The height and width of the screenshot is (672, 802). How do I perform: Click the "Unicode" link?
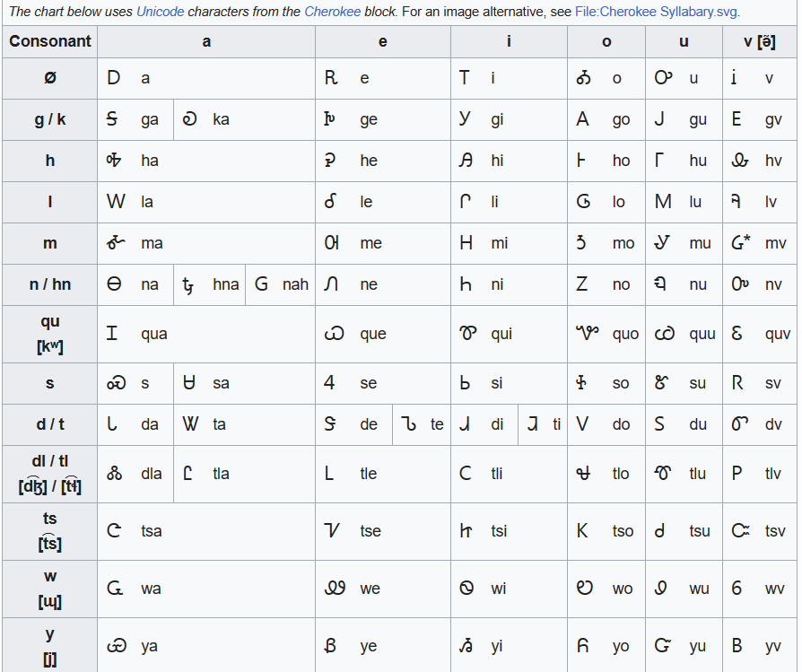(160, 13)
